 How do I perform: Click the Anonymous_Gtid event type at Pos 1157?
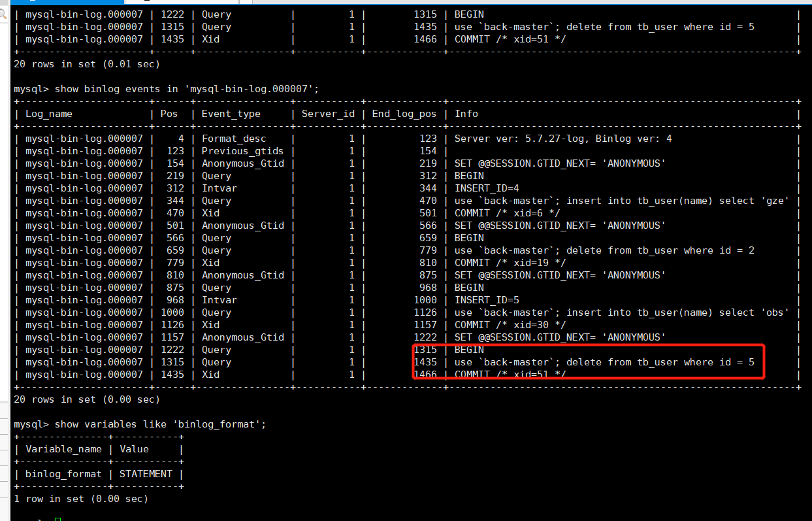243,337
